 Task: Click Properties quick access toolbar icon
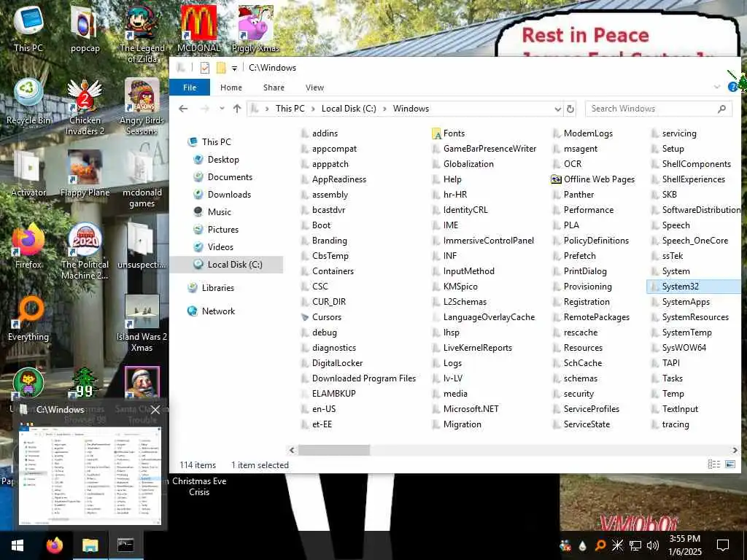pos(205,68)
